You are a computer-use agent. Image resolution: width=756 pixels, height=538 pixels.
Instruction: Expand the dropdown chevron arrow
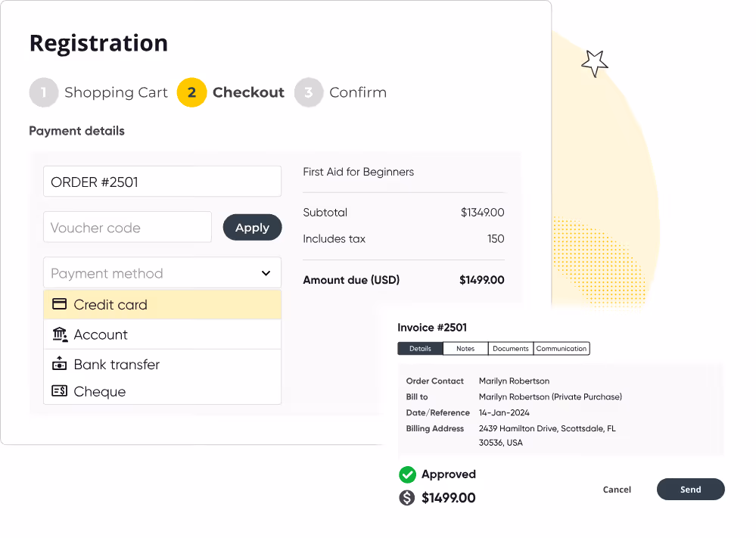(266, 272)
